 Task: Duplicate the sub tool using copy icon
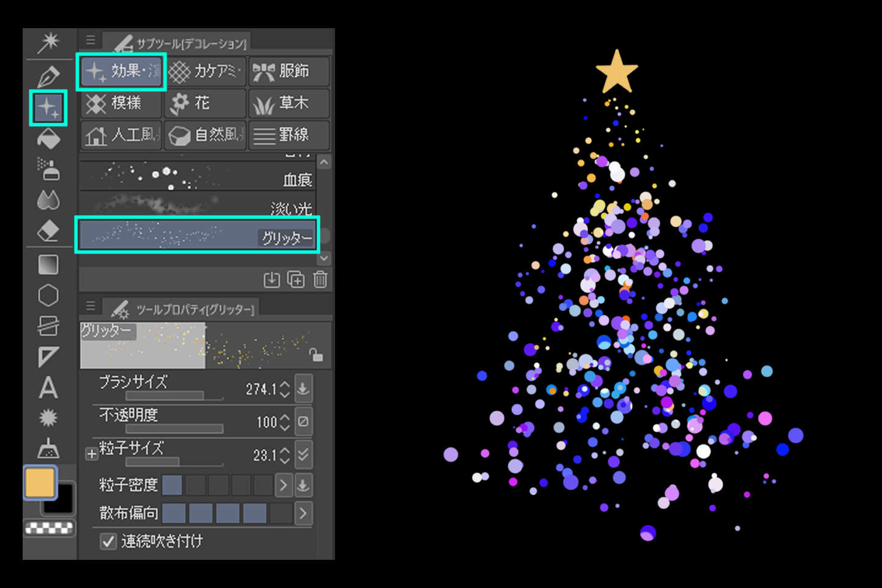(x=296, y=280)
